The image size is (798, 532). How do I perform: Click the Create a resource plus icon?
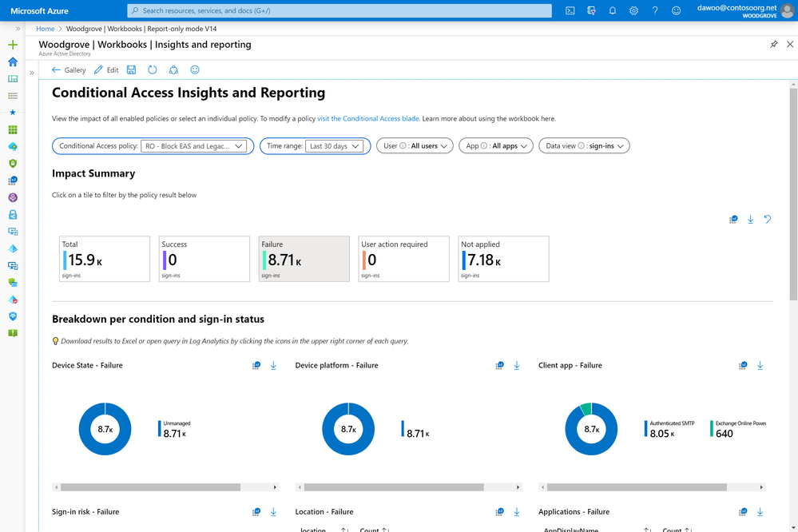click(x=13, y=45)
